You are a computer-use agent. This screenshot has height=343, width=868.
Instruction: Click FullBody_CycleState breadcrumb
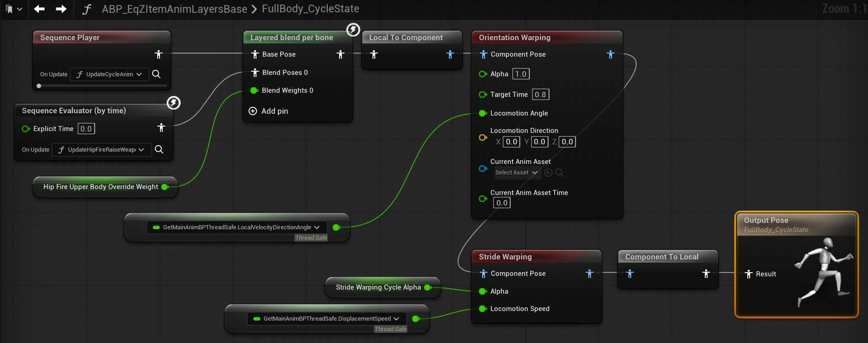point(310,9)
